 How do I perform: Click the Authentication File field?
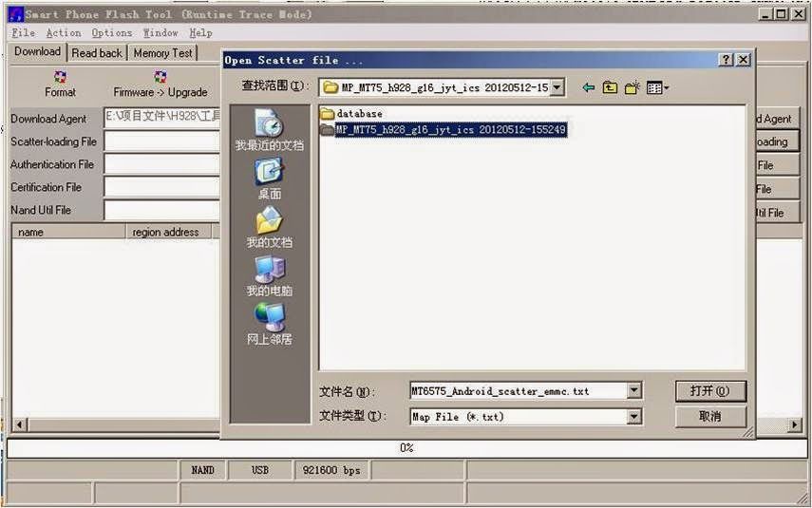[x=162, y=164]
